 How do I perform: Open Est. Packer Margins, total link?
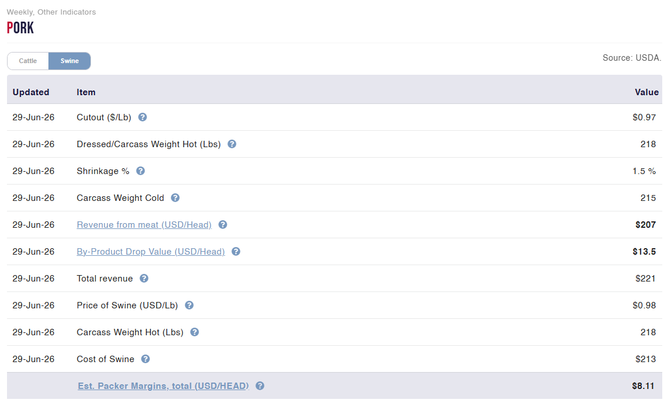click(x=163, y=386)
